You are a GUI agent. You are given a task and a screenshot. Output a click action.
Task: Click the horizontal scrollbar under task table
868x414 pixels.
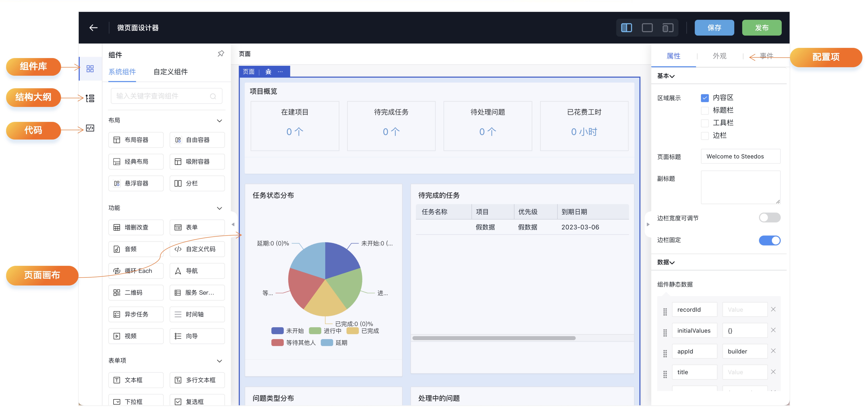[x=494, y=338]
